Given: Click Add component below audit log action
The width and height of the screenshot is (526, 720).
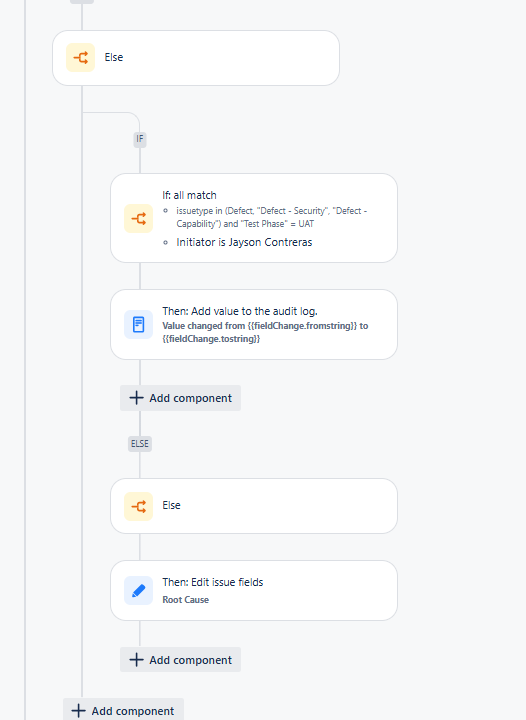Looking at the screenshot, I should (x=180, y=398).
